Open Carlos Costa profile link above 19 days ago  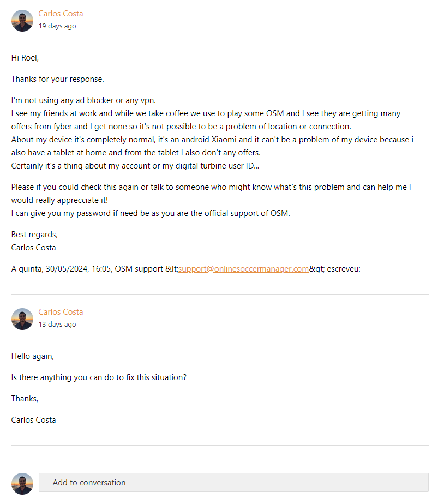click(61, 14)
